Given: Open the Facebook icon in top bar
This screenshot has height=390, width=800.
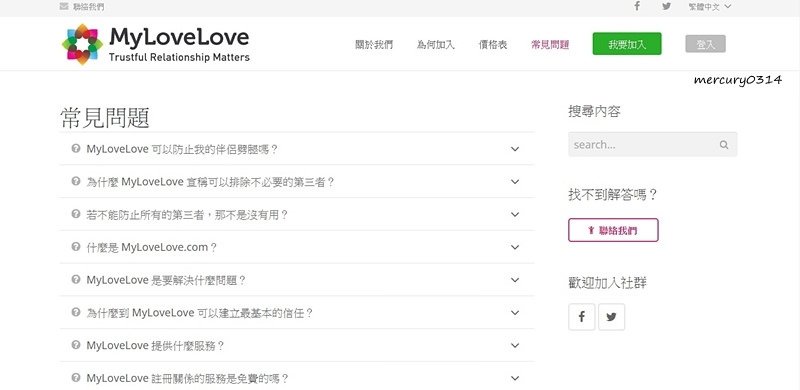Looking at the screenshot, I should point(637,7).
